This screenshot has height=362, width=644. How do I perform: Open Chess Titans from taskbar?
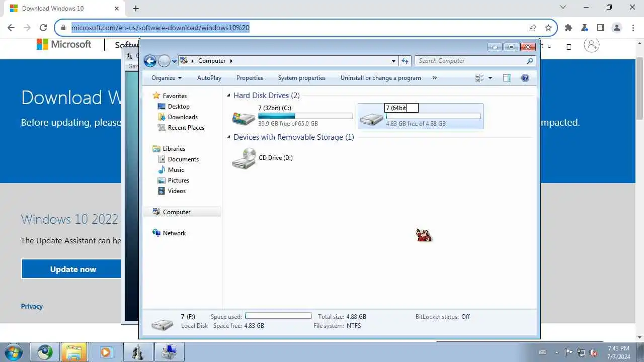138,352
